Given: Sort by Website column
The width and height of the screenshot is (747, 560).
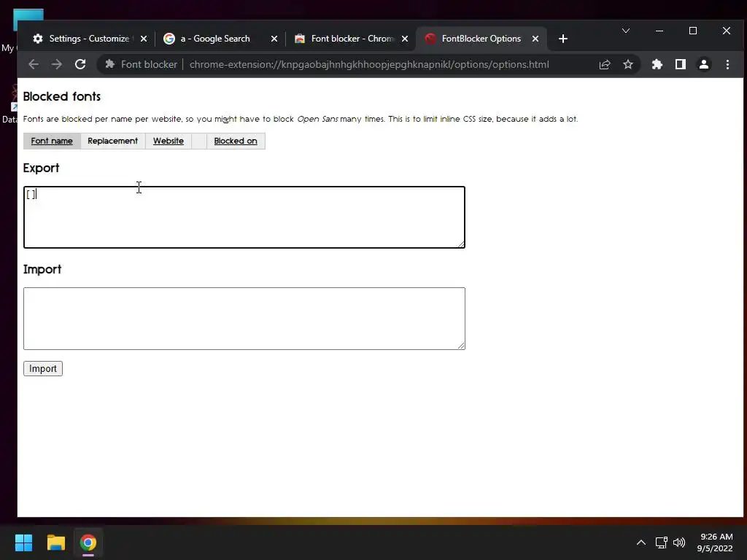Looking at the screenshot, I should coord(169,141).
